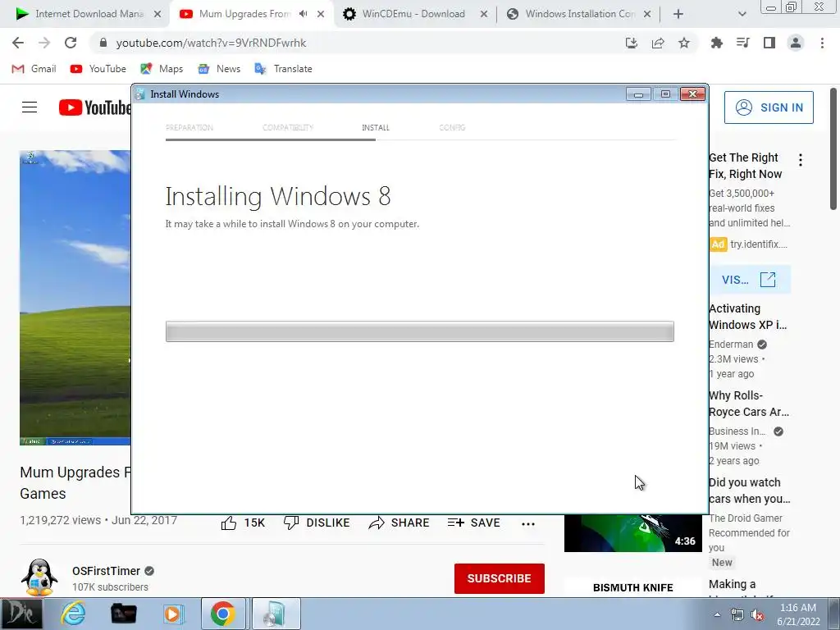The height and width of the screenshot is (630, 840).
Task: Open Maps bookmark
Action: click(x=162, y=69)
